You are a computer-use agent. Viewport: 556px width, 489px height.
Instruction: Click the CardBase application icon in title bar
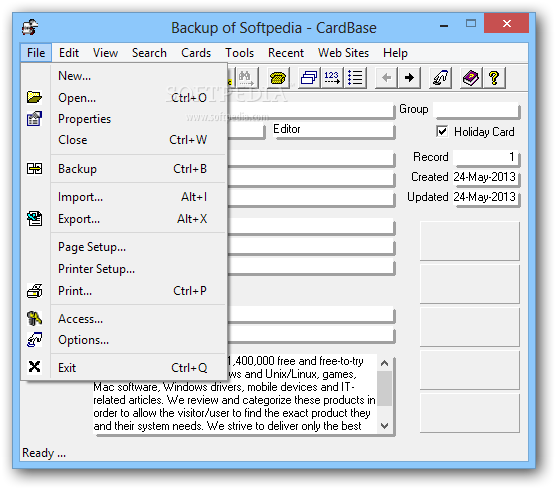coord(30,27)
